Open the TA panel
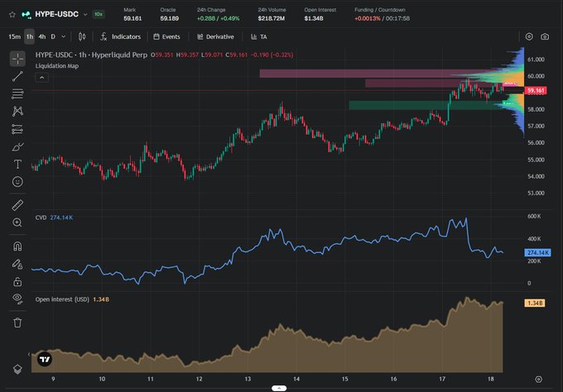 (x=259, y=36)
